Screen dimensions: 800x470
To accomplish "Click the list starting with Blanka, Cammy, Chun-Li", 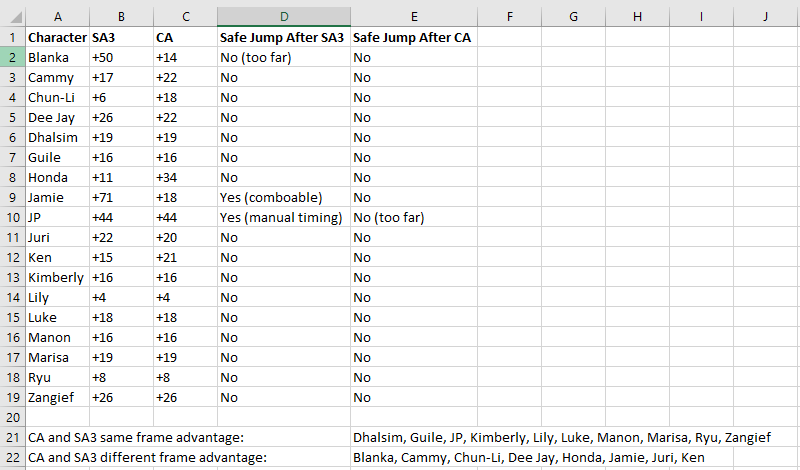I will pos(529,457).
